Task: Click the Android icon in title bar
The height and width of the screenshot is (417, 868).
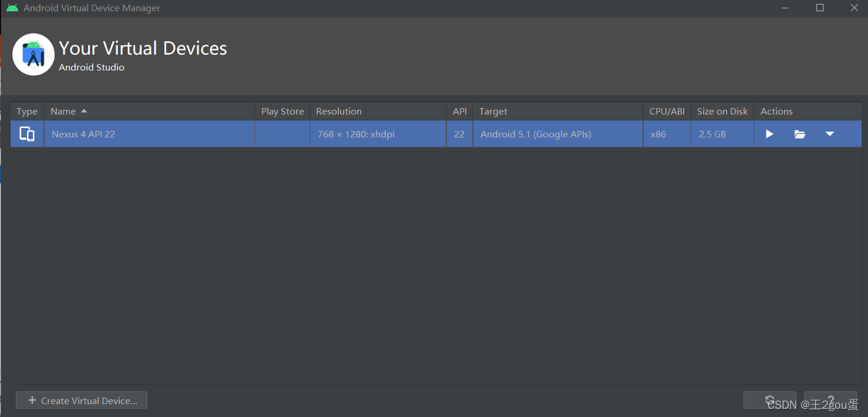Action: (x=12, y=8)
